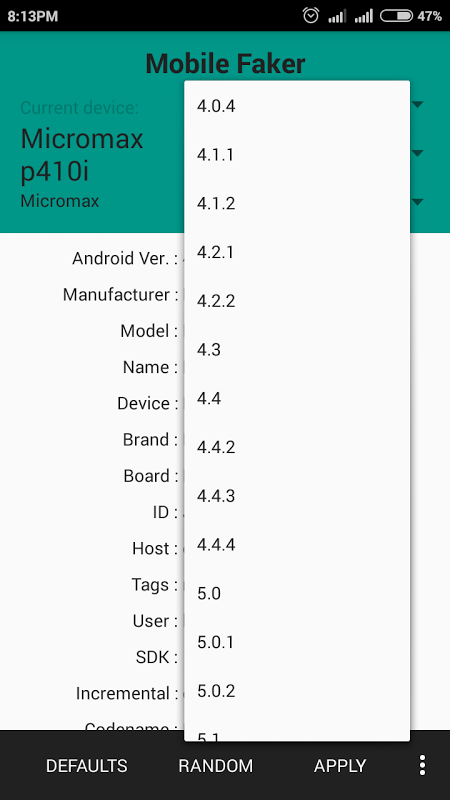Pick version 5.0.2 in the list
The height and width of the screenshot is (800, 450).
pos(297,691)
